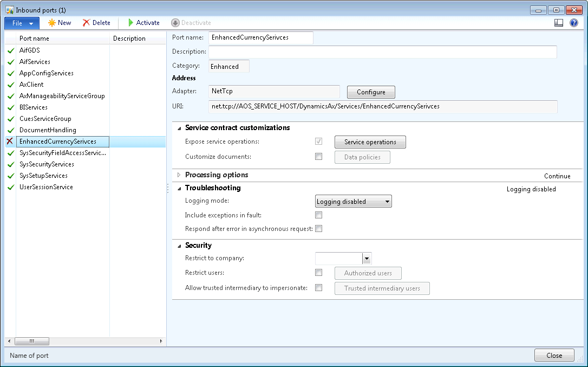The image size is (588, 367).
Task: Click the red X Delete icon
Action: tap(86, 23)
